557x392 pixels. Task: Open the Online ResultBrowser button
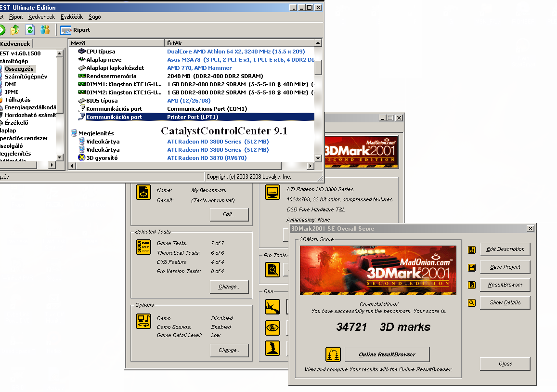tap(387, 354)
